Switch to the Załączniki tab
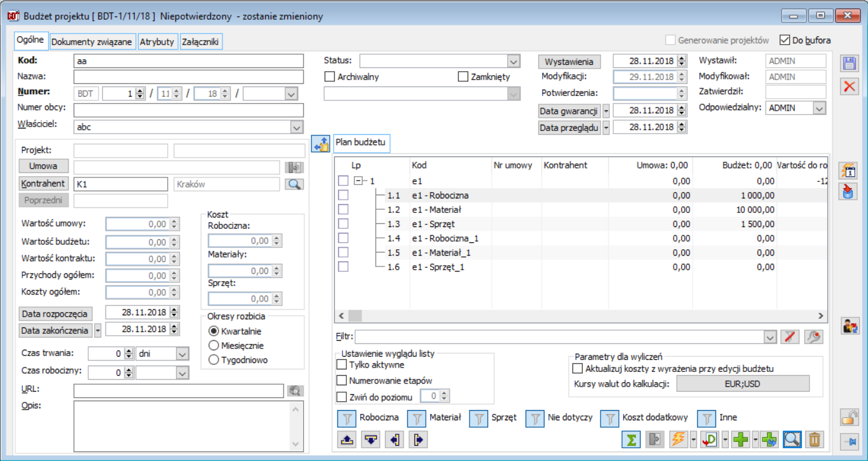 tap(201, 42)
